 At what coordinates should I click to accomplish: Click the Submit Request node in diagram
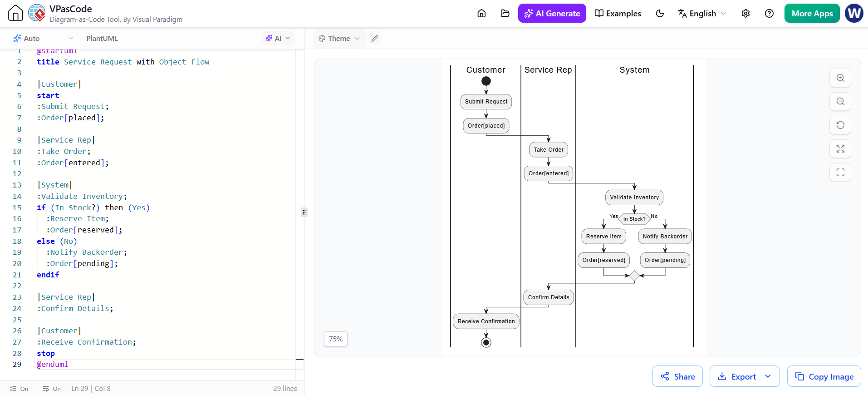coord(486,102)
